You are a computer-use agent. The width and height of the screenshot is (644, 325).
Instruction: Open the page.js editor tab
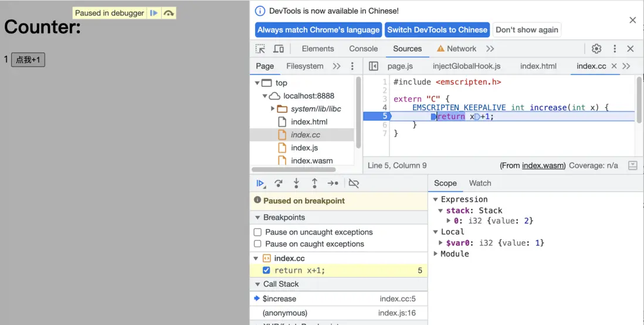pos(400,66)
